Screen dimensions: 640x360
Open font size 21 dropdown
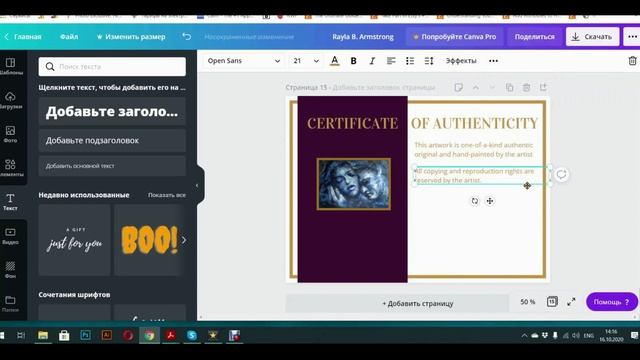pos(306,61)
